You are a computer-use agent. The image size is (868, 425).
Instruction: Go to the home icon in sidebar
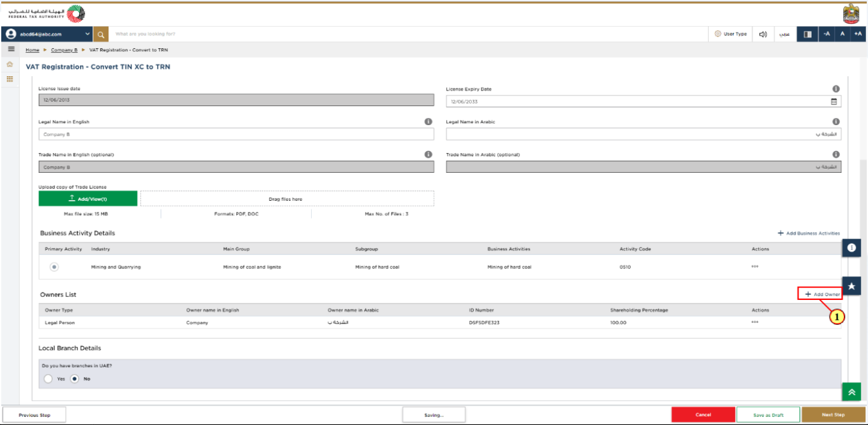[9, 64]
